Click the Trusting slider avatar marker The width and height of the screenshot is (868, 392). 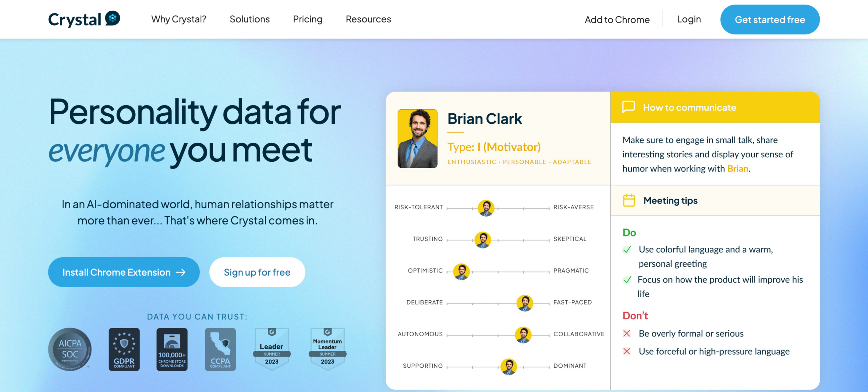pos(483,240)
